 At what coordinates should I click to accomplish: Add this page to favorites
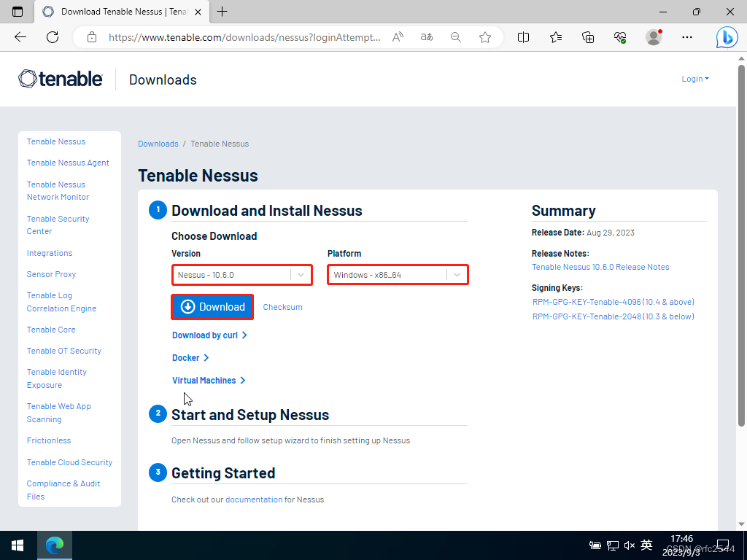[x=485, y=37]
